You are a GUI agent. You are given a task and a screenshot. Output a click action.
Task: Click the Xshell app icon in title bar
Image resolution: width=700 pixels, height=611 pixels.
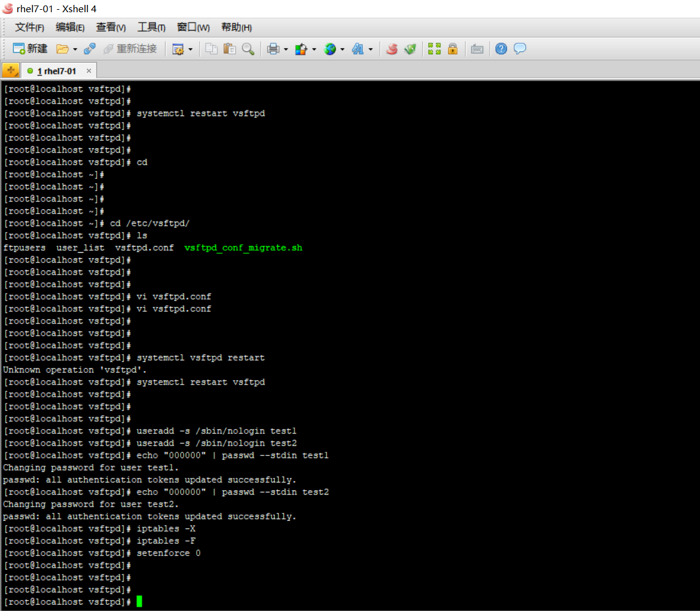coord(7,9)
